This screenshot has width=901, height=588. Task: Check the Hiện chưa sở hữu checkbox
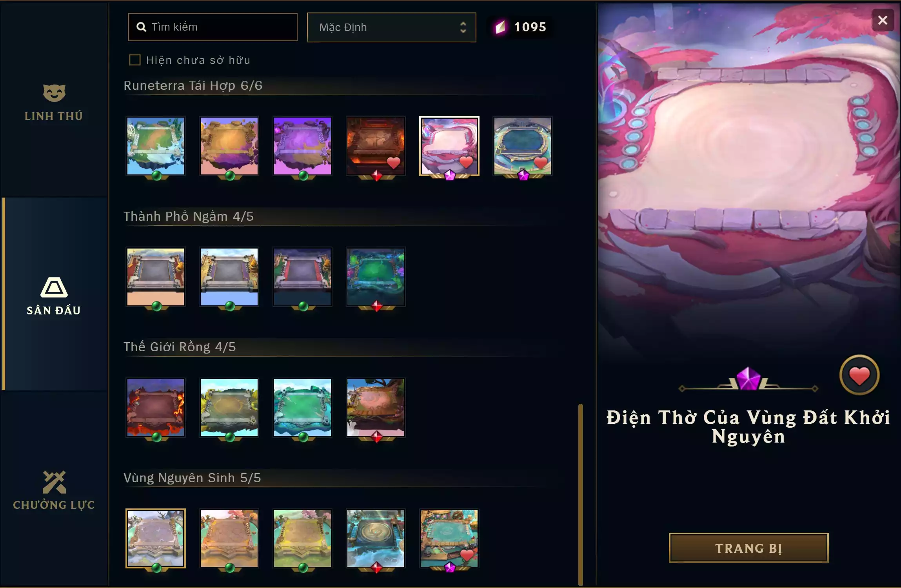coord(135,60)
